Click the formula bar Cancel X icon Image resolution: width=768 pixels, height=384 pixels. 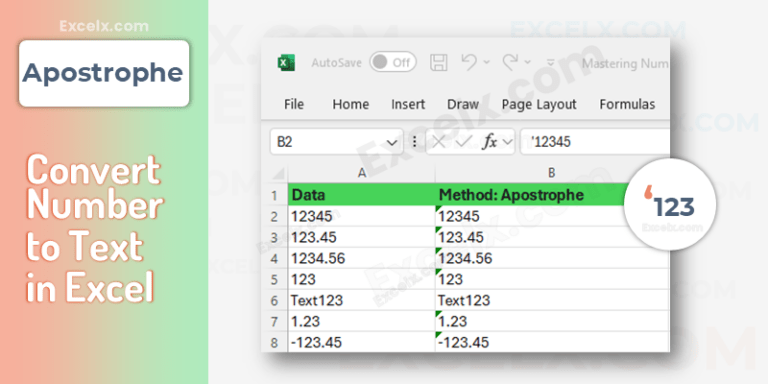(438, 142)
